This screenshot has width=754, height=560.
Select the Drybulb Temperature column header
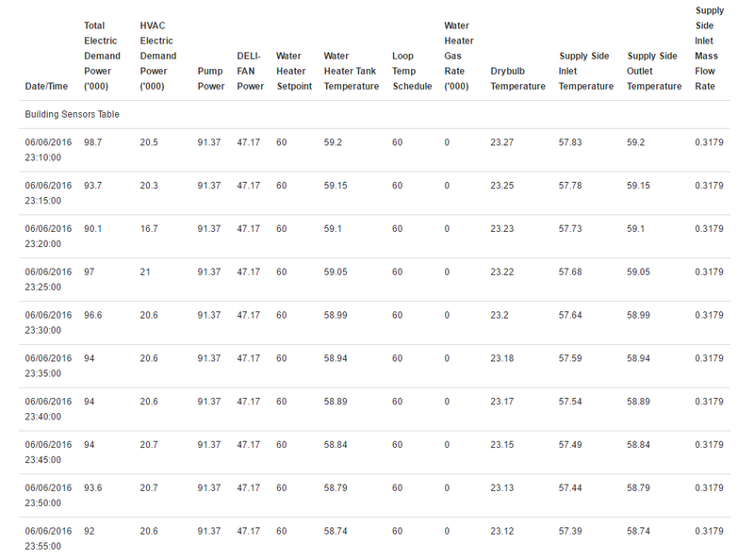517,78
